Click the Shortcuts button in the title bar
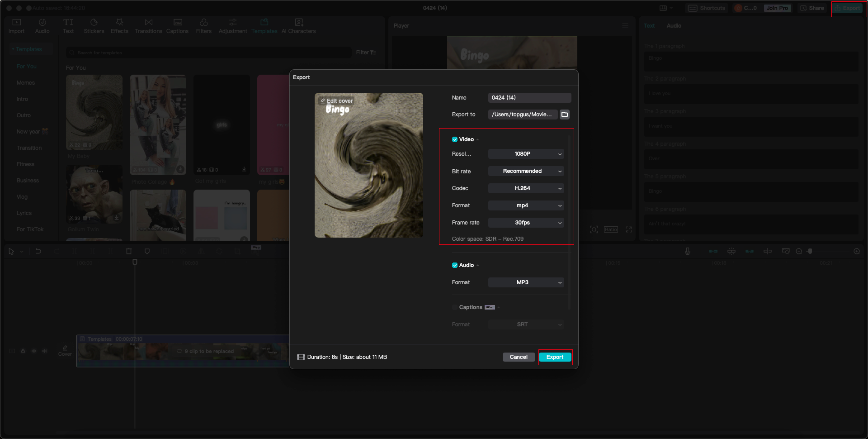 pos(707,8)
